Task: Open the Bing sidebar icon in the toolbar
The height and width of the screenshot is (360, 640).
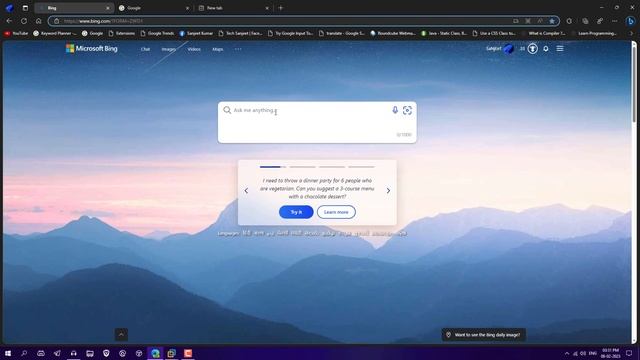Action: point(631,21)
